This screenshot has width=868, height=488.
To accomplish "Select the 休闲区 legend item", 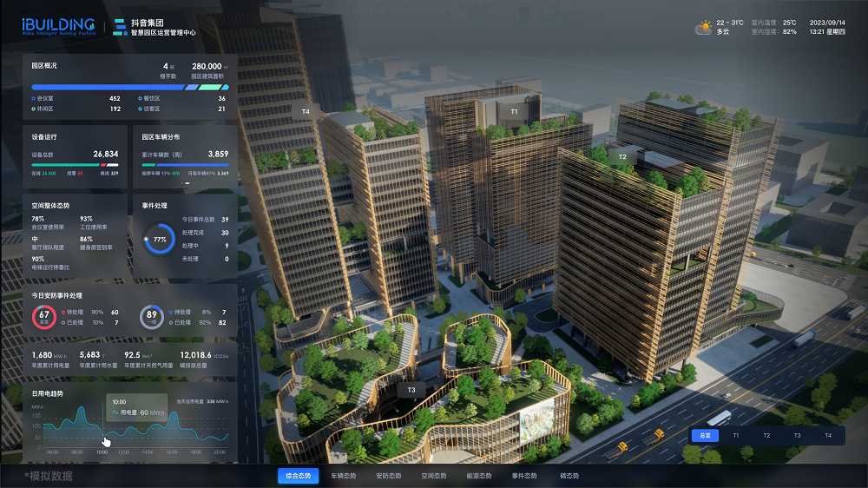I will pyautogui.click(x=43, y=109).
